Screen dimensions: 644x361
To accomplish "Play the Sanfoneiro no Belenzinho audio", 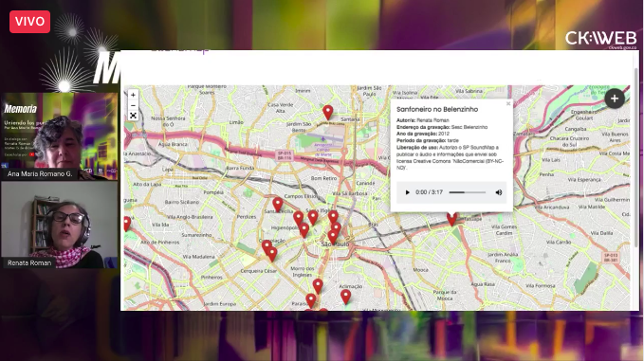I will click(407, 192).
